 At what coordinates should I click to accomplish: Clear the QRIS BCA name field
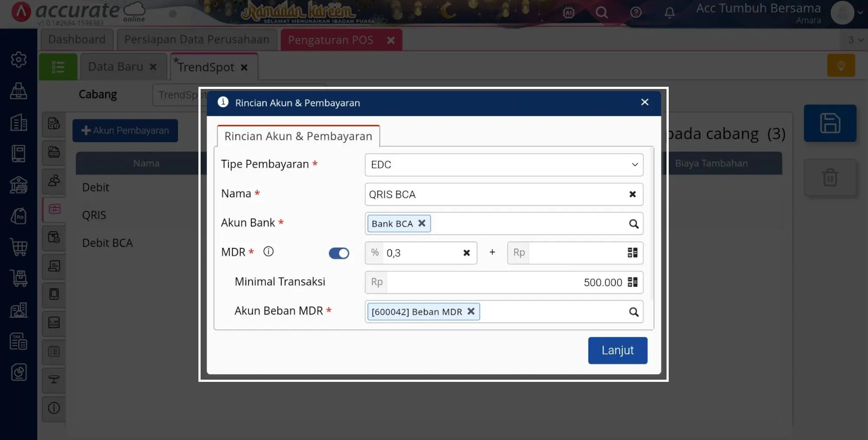coord(632,194)
